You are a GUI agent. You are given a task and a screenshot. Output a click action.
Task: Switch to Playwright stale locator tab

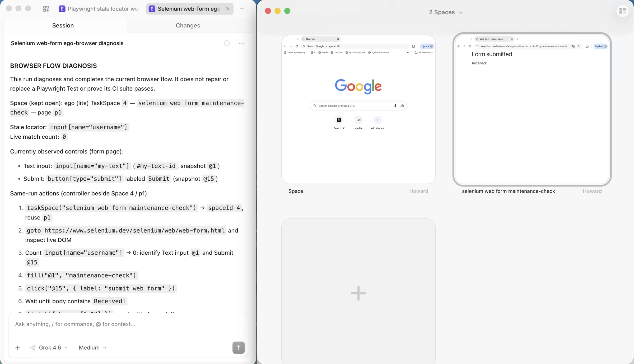(99, 9)
